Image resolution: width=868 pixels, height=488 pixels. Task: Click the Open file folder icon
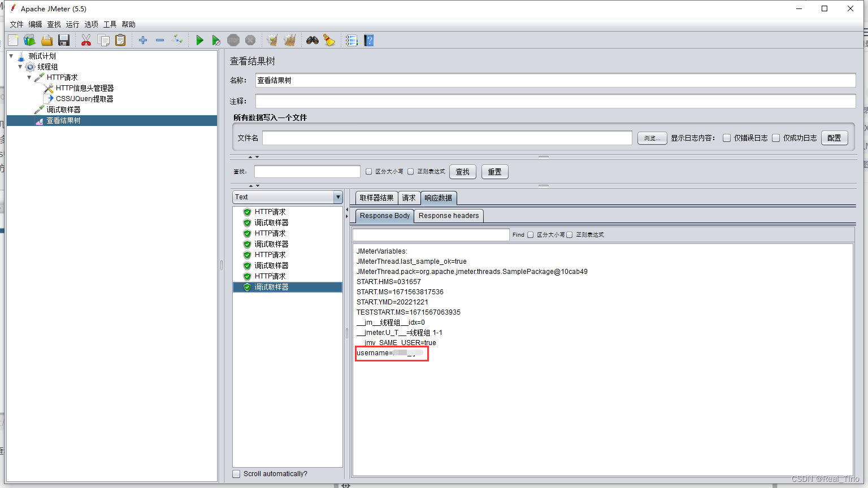47,40
